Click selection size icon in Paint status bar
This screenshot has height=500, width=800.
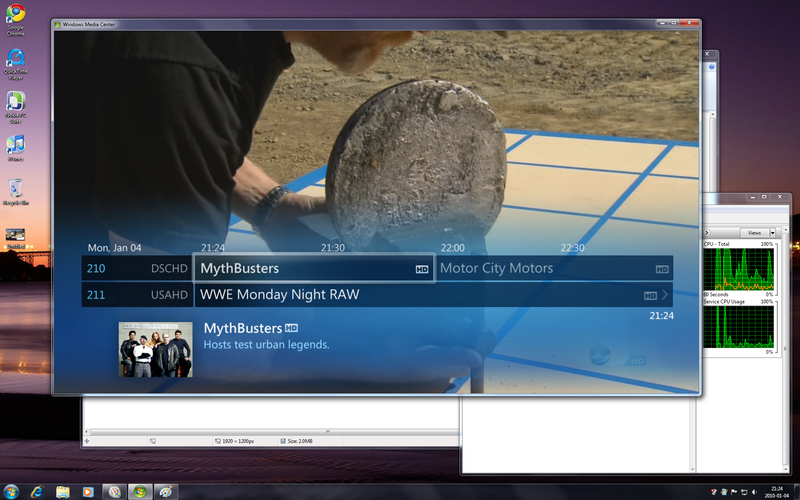(x=153, y=441)
